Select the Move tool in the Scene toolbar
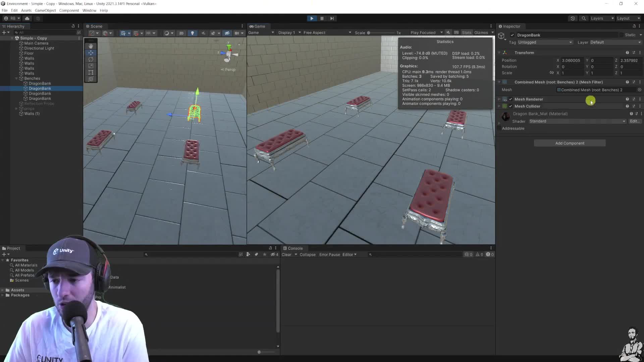644x362 pixels. pos(91,53)
